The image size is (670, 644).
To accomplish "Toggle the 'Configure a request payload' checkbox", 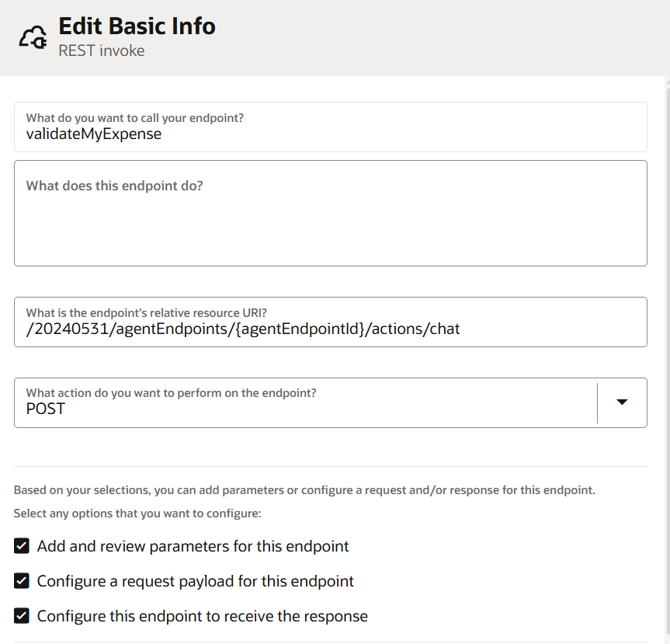I will click(x=22, y=581).
